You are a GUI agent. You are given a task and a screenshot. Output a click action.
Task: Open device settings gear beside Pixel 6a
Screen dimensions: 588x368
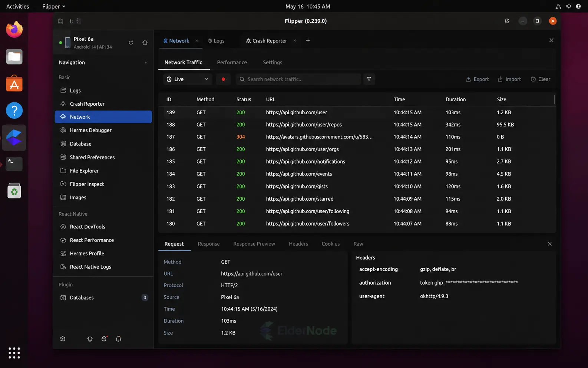point(145,43)
